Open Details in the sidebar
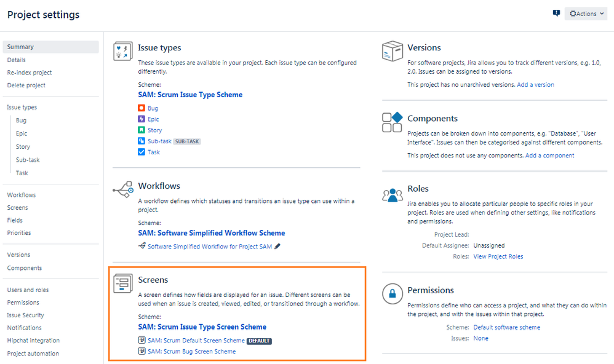The width and height of the screenshot is (614, 364). click(x=17, y=60)
